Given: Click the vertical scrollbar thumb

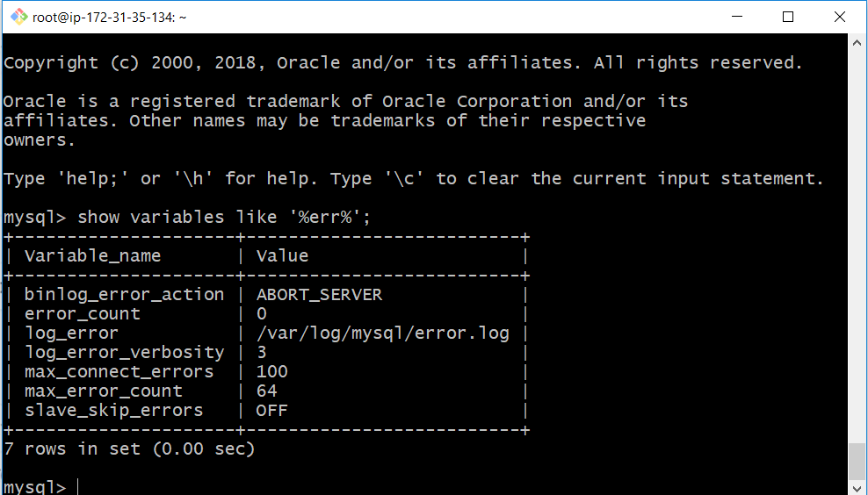Looking at the screenshot, I should [857, 461].
